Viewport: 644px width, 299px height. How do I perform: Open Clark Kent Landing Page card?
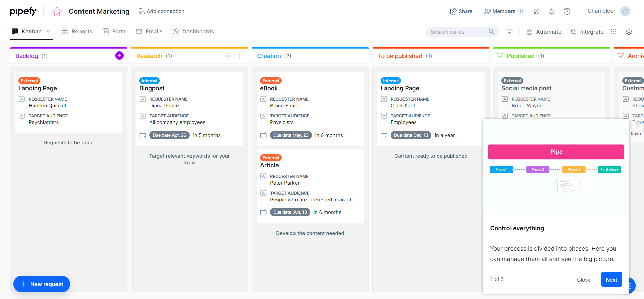coord(431,109)
